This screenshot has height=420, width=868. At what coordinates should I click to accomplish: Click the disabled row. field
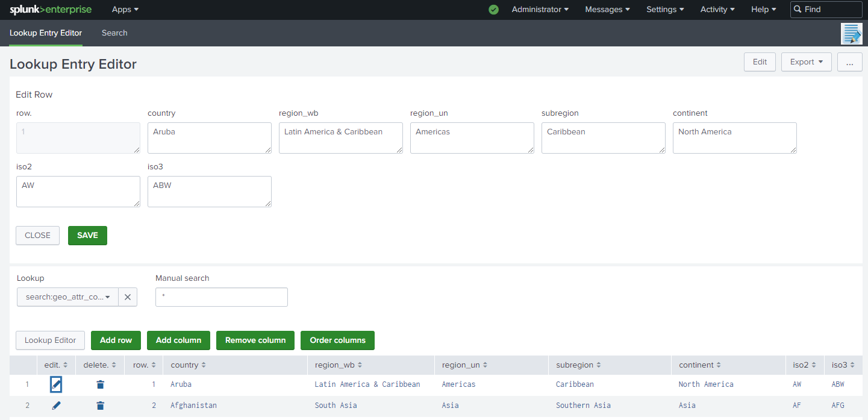click(78, 138)
